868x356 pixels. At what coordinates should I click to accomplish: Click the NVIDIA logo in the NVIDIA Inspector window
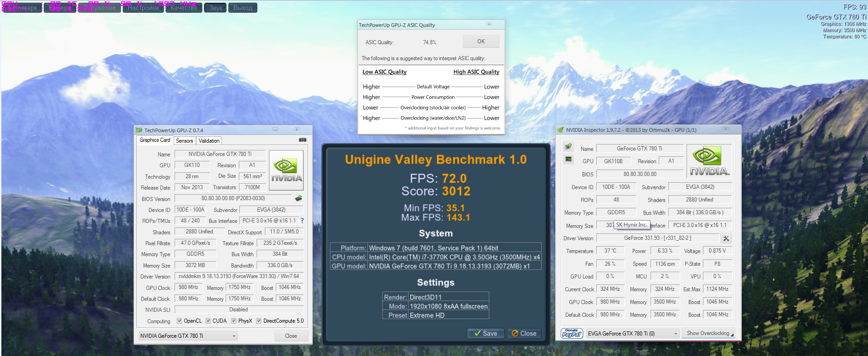point(709,161)
